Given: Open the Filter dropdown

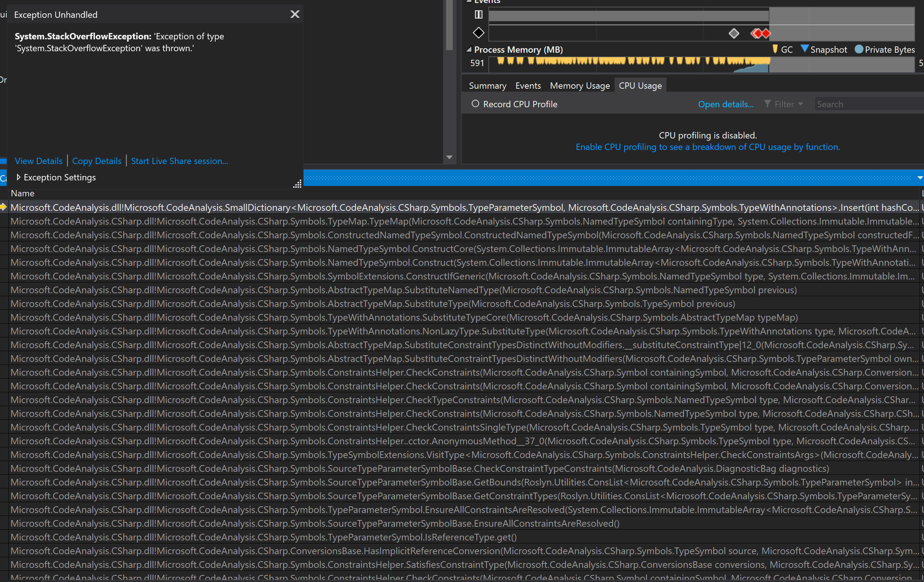Looking at the screenshot, I should pos(801,104).
